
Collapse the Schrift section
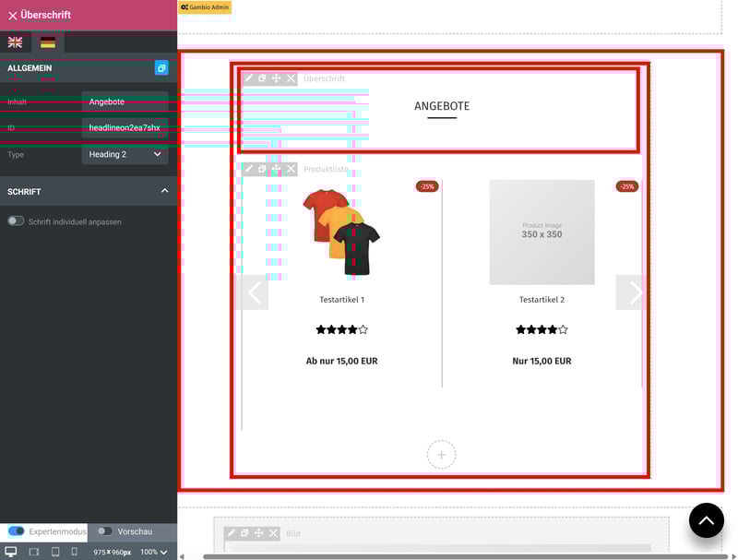(164, 191)
